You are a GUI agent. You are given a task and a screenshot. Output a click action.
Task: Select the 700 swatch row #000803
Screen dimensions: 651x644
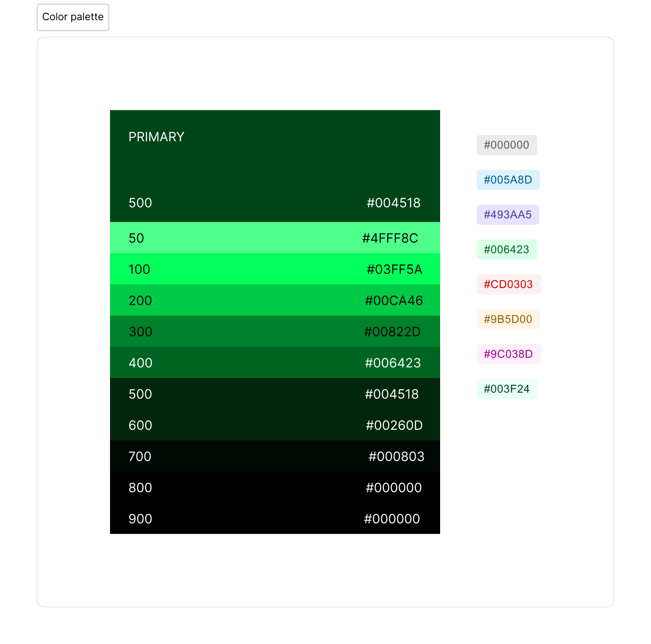coord(275,456)
